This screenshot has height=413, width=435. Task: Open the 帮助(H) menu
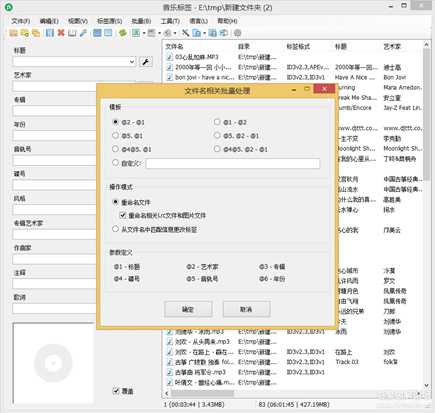227,21
